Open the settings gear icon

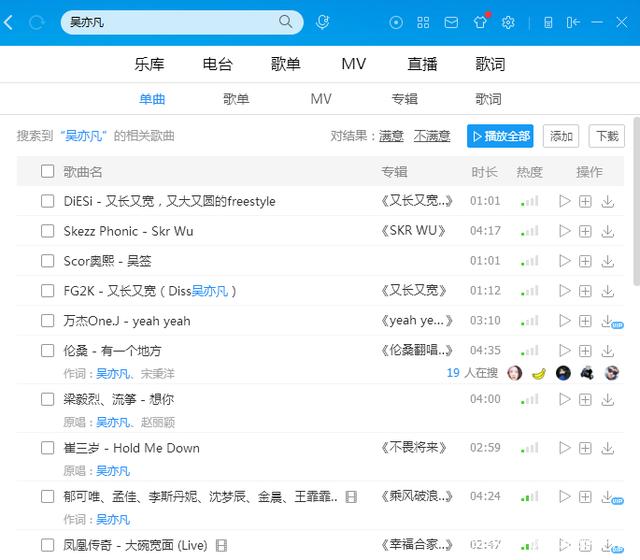[508, 22]
